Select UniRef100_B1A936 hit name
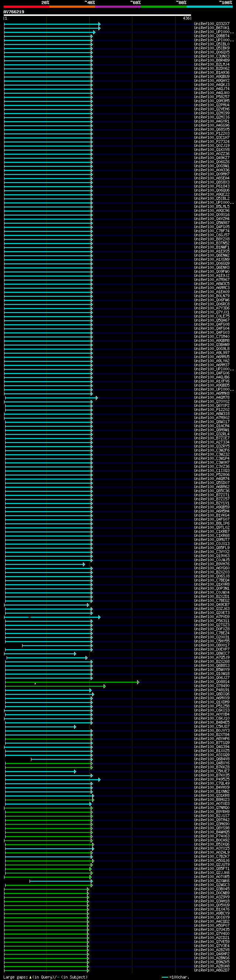 [212, 73]
